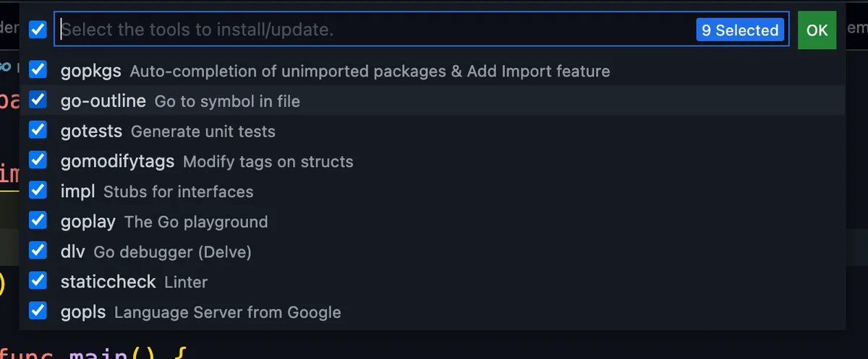Image resolution: width=868 pixels, height=359 pixels.
Task: Deselect the goplay checkbox
Action: 38,220
